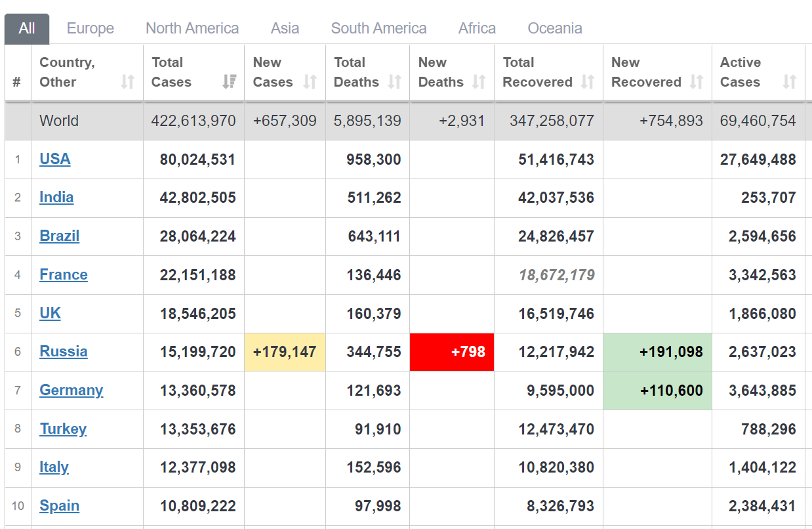Click UK active cases 1,866,080
This screenshot has width=812, height=529.
point(762,314)
